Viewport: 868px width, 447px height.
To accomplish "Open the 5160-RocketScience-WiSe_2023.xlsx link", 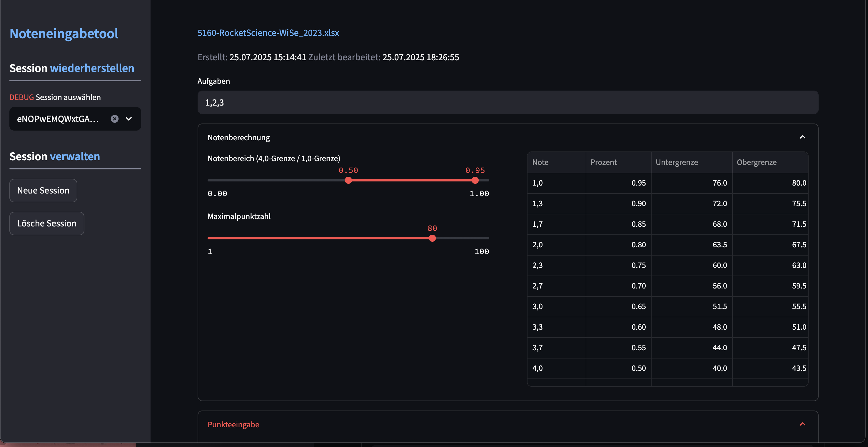I will (x=268, y=33).
